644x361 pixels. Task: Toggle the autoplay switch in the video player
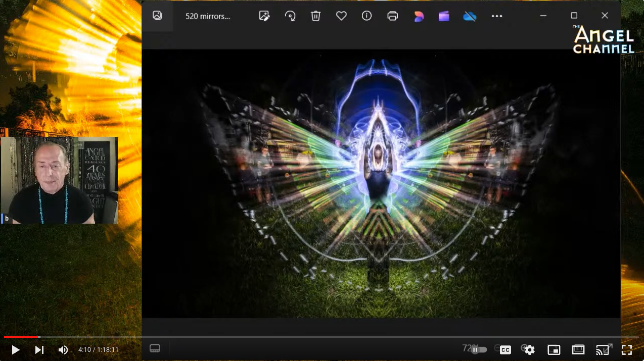coord(478,349)
